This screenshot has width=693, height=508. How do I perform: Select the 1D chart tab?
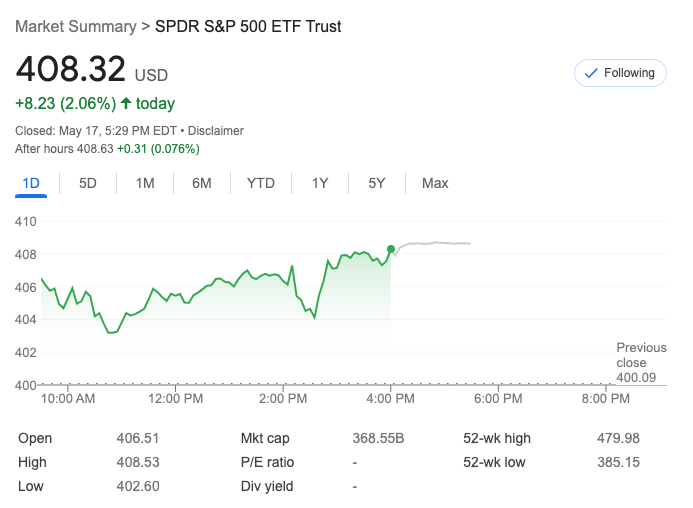pos(31,183)
